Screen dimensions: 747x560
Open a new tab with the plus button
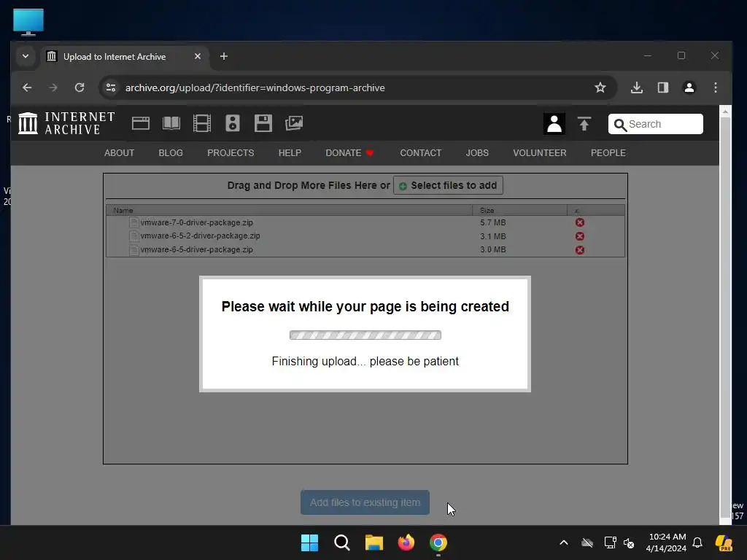(x=224, y=57)
